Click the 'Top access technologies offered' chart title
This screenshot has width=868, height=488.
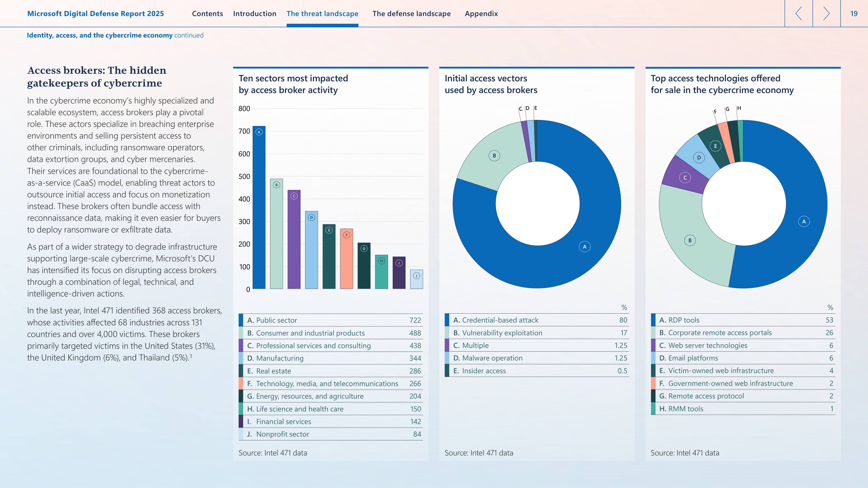[x=722, y=84]
